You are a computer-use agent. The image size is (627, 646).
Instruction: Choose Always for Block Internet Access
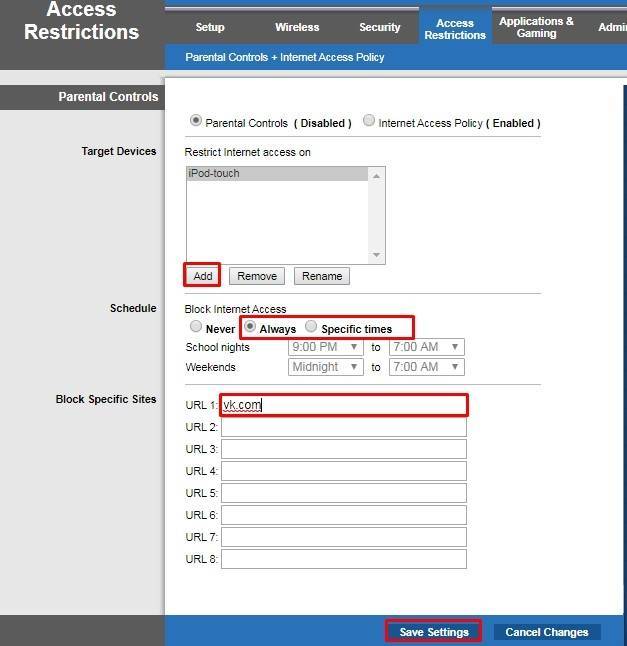click(x=250, y=326)
